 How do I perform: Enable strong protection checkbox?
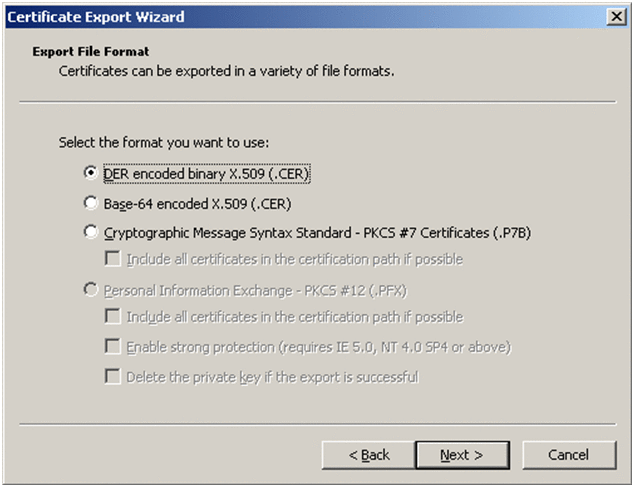pyautogui.click(x=113, y=347)
